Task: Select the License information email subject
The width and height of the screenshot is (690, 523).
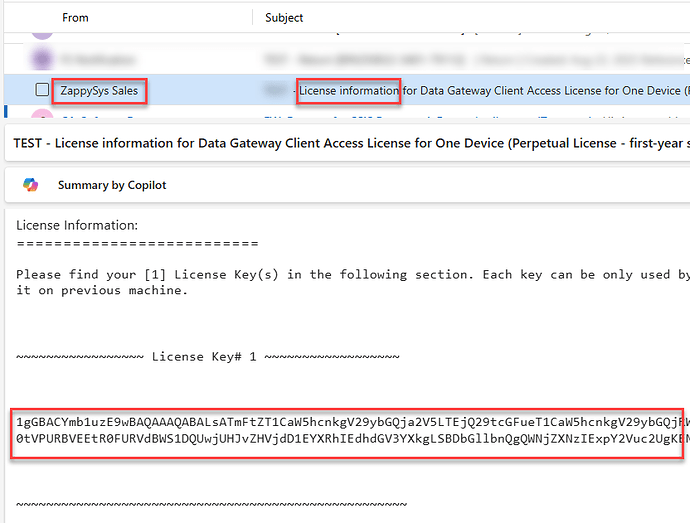Action: coord(493,91)
